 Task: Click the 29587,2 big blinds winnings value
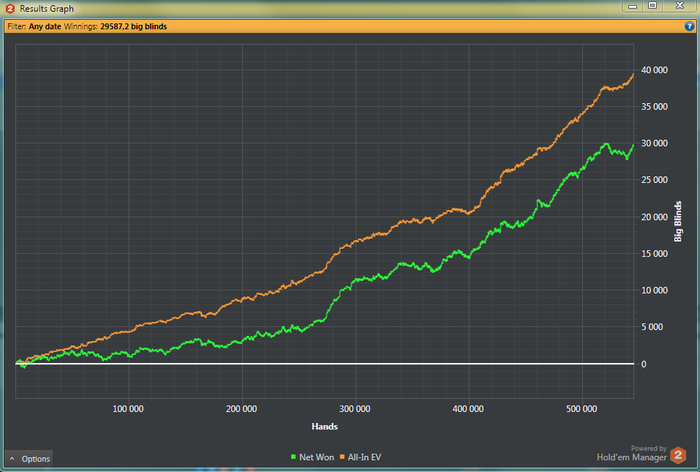133,26
